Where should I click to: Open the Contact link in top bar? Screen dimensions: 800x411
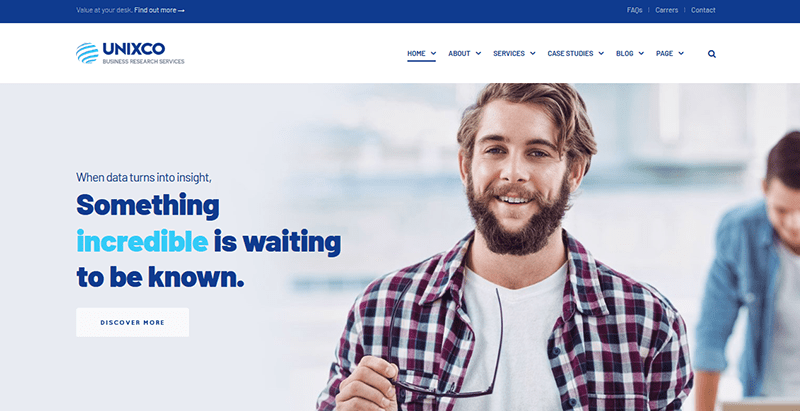coord(703,10)
